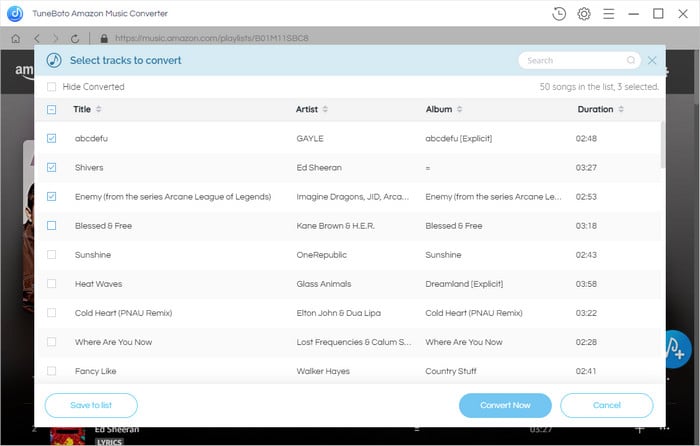700x446 pixels.
Task: Click the Amazon Music URL address bar
Action: click(x=212, y=38)
